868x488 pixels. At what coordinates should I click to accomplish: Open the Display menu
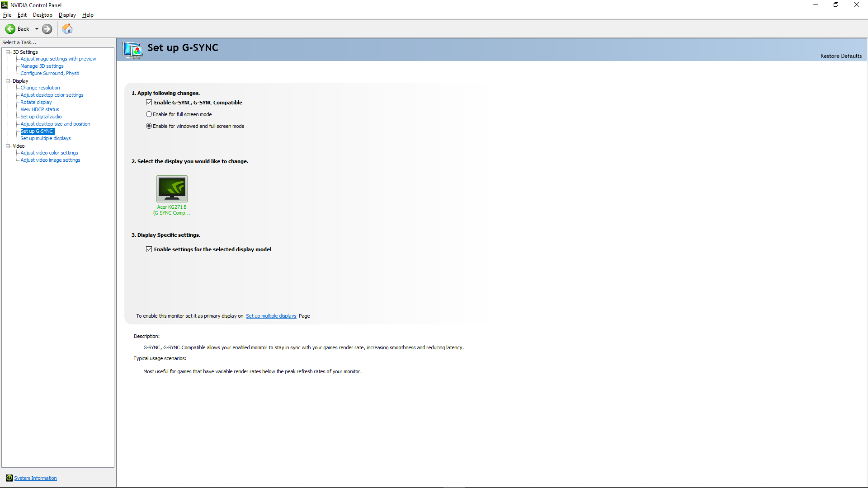[x=67, y=15]
